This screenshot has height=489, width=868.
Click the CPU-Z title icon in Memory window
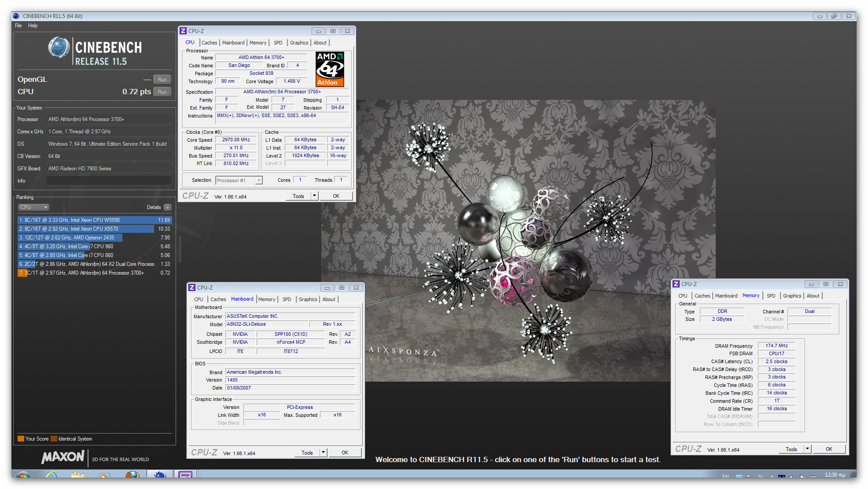pyautogui.click(x=676, y=284)
